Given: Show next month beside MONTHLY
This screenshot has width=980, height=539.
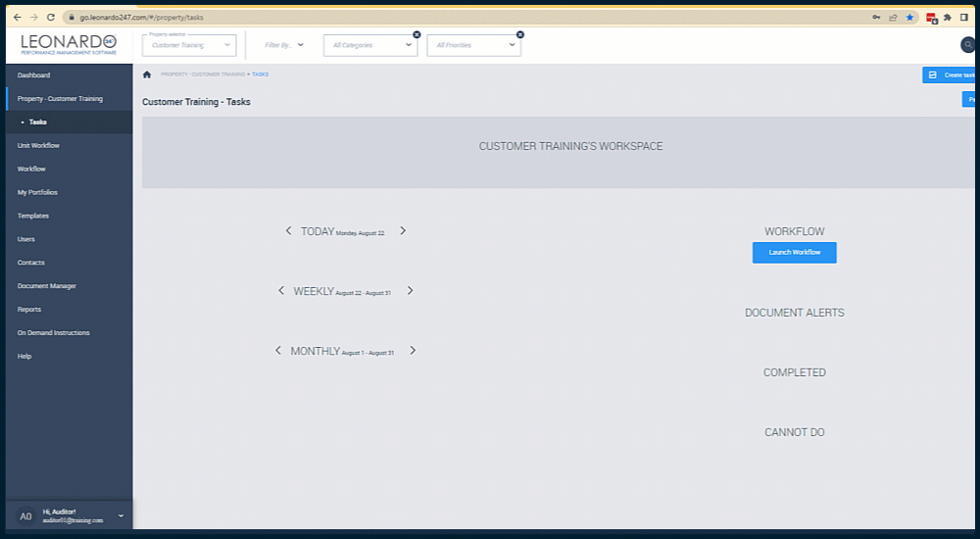Looking at the screenshot, I should point(413,351).
